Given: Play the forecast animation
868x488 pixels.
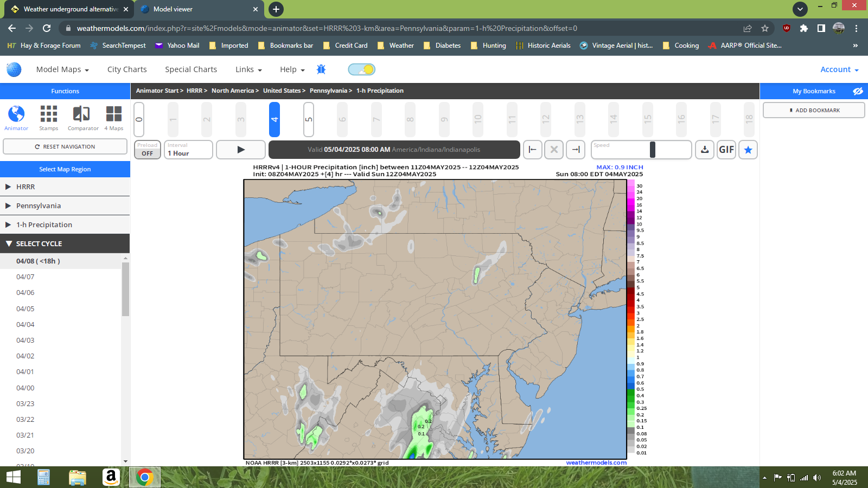Looking at the screenshot, I should (241, 150).
